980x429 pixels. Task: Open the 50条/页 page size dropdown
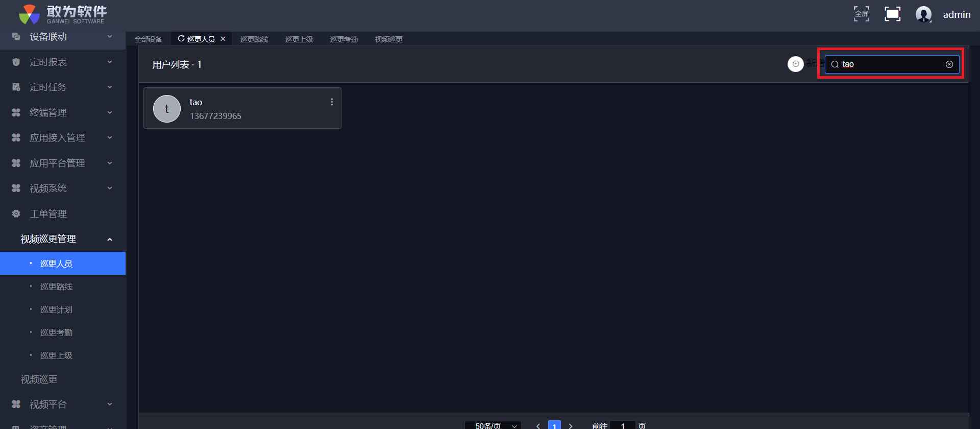tap(493, 425)
